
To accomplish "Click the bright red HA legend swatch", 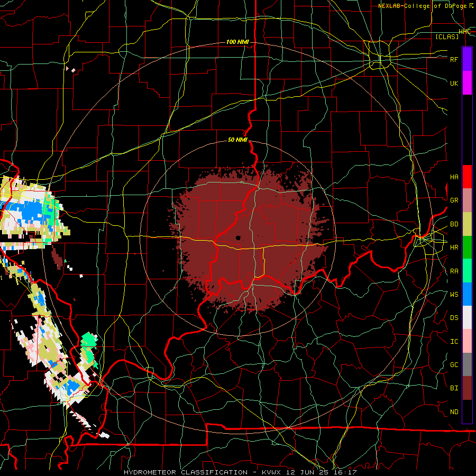I will (467, 177).
